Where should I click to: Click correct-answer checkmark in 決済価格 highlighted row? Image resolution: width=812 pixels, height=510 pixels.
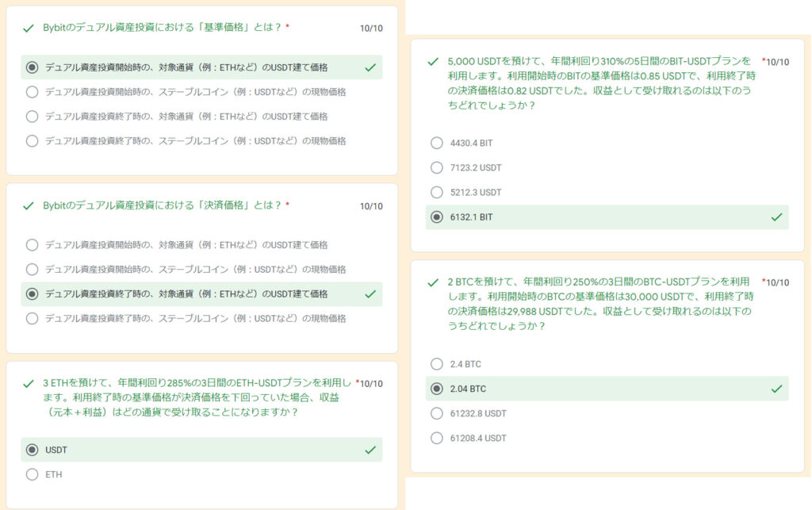click(x=370, y=294)
